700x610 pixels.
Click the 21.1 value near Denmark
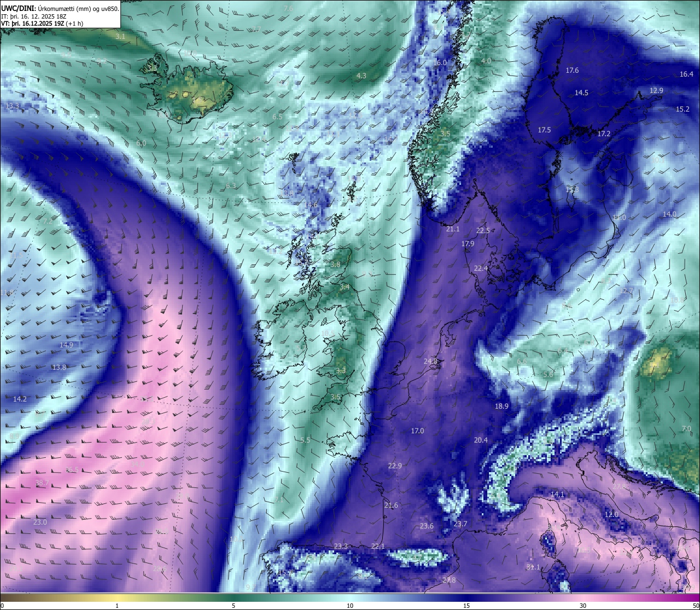click(x=453, y=229)
